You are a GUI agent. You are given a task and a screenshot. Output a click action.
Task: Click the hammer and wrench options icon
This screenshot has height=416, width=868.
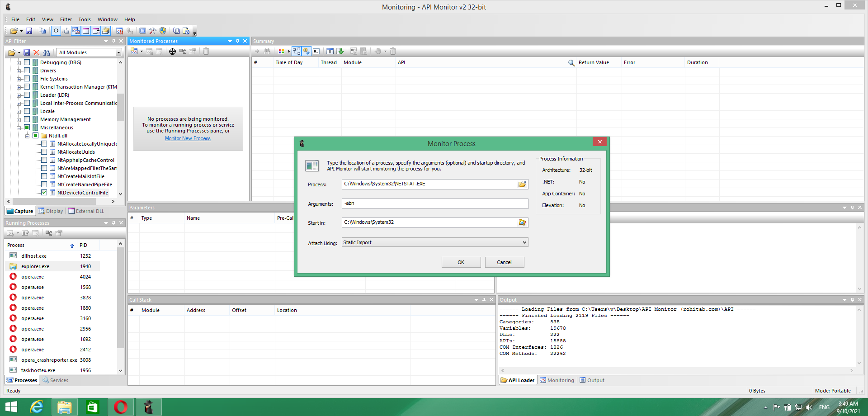pyautogui.click(x=153, y=31)
